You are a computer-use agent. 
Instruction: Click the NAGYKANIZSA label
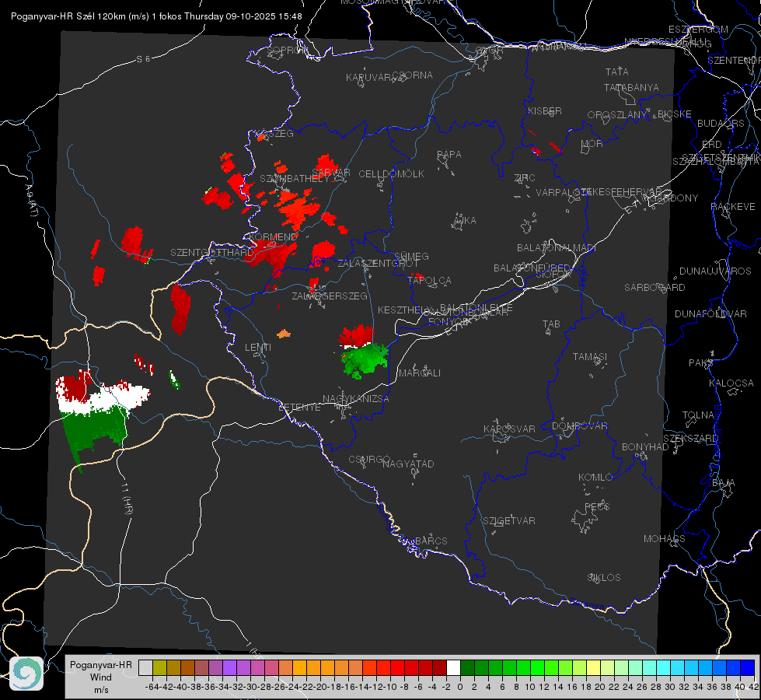pyautogui.click(x=356, y=399)
